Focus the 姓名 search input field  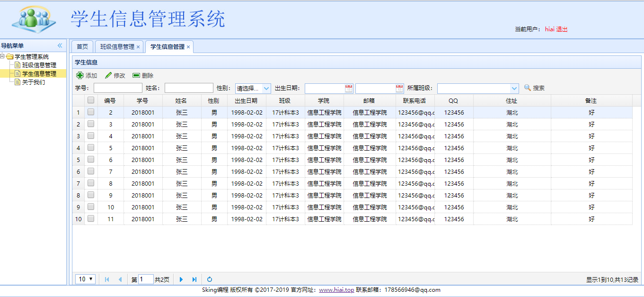pyautogui.click(x=189, y=88)
